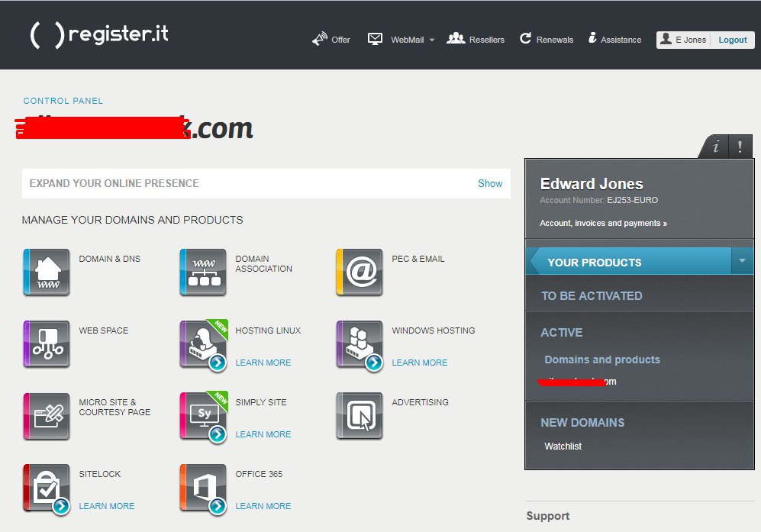This screenshot has height=532, width=761.
Task: Click the E Jones account button
Action: click(683, 40)
